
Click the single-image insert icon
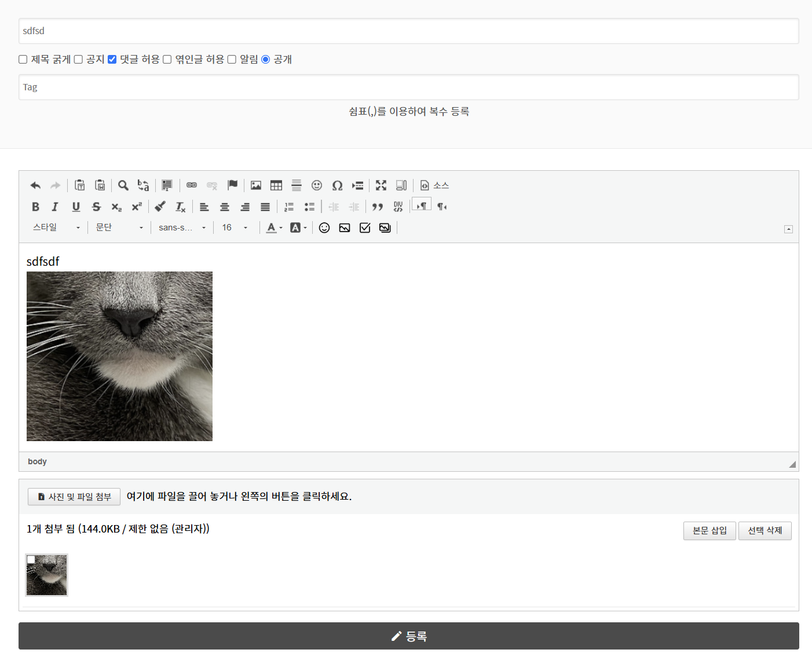click(x=345, y=228)
